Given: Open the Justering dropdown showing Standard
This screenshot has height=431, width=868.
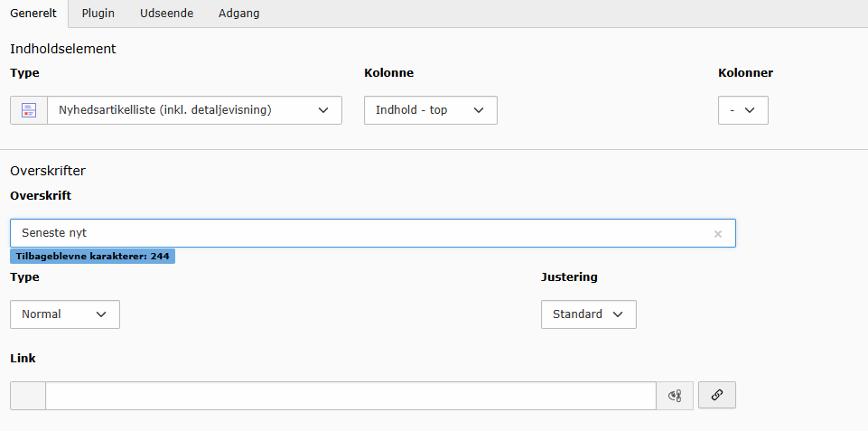Looking at the screenshot, I should pyautogui.click(x=588, y=314).
